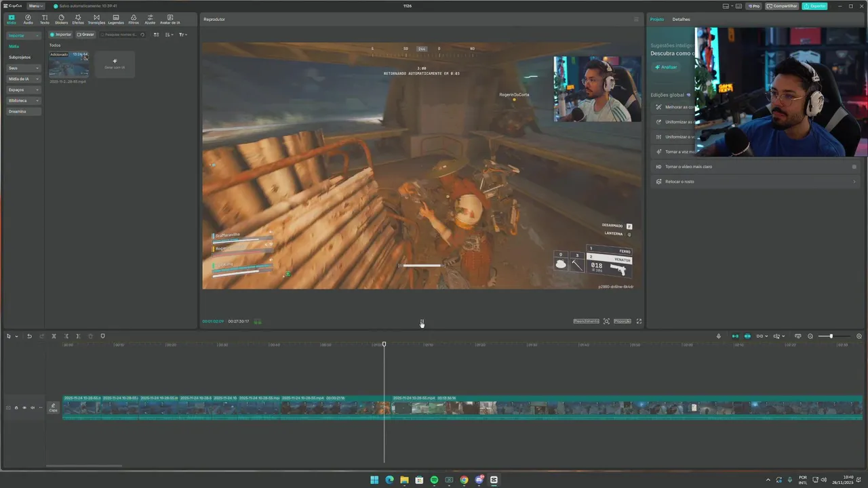Expand the Retocar o rosto option
The image size is (868, 488).
coord(756,182)
